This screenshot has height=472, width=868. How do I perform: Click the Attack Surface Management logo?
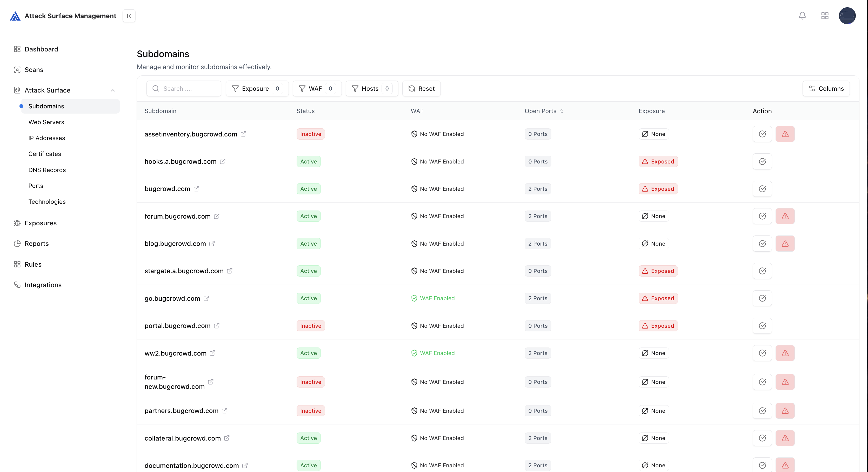pos(15,16)
